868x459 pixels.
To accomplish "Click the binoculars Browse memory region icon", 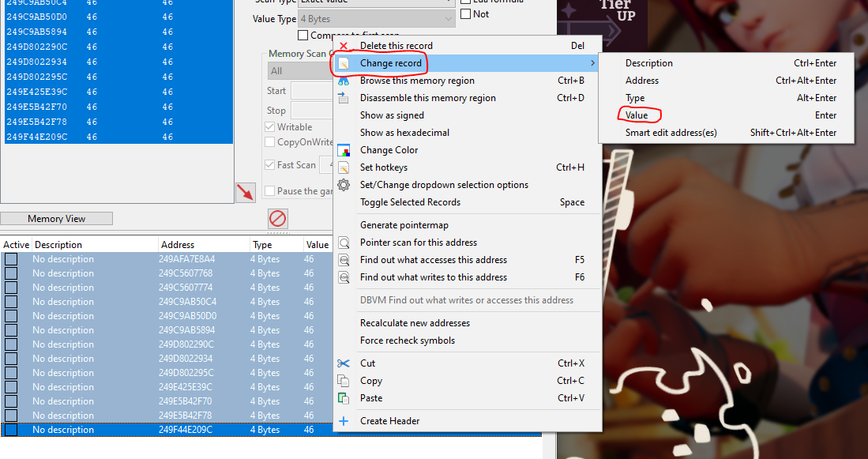I will (x=344, y=81).
